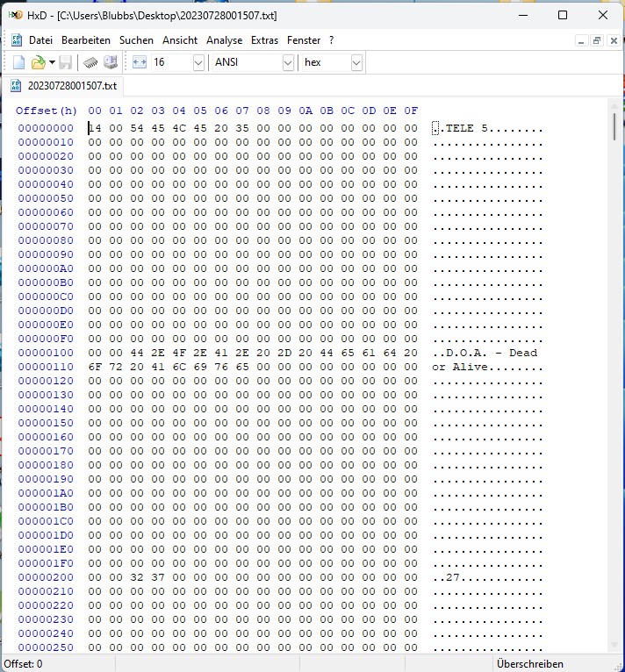Open the Fenster menu

click(303, 40)
